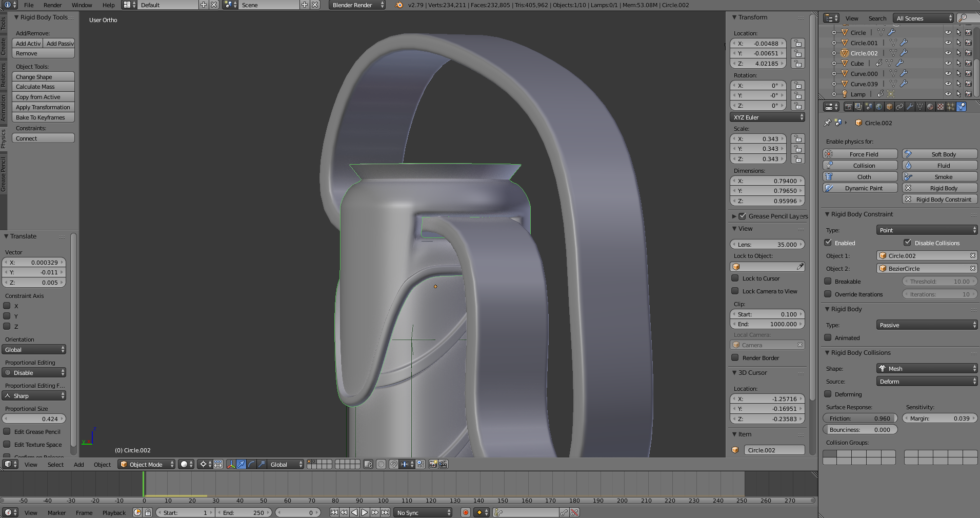Adjust the Friction slider value
The width and height of the screenshot is (980, 518).
point(860,419)
